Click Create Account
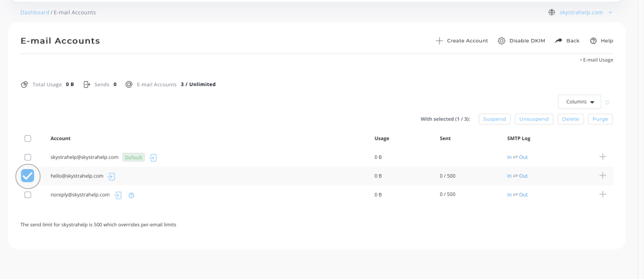 [x=462, y=41]
